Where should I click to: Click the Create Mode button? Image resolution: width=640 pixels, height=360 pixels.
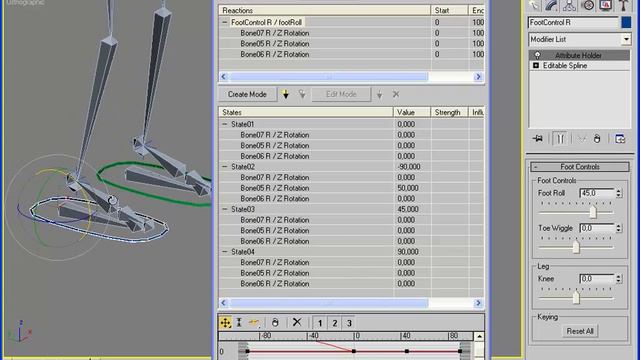[247, 94]
